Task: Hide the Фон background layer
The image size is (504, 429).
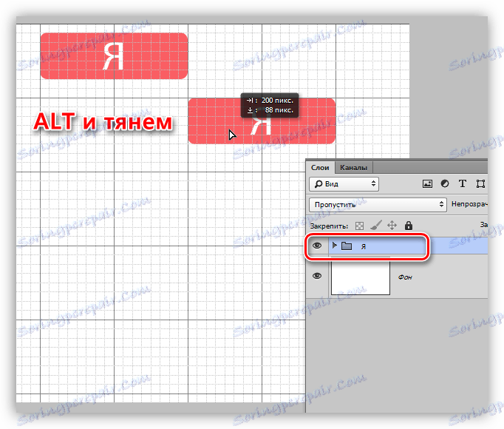Action: pyautogui.click(x=317, y=276)
